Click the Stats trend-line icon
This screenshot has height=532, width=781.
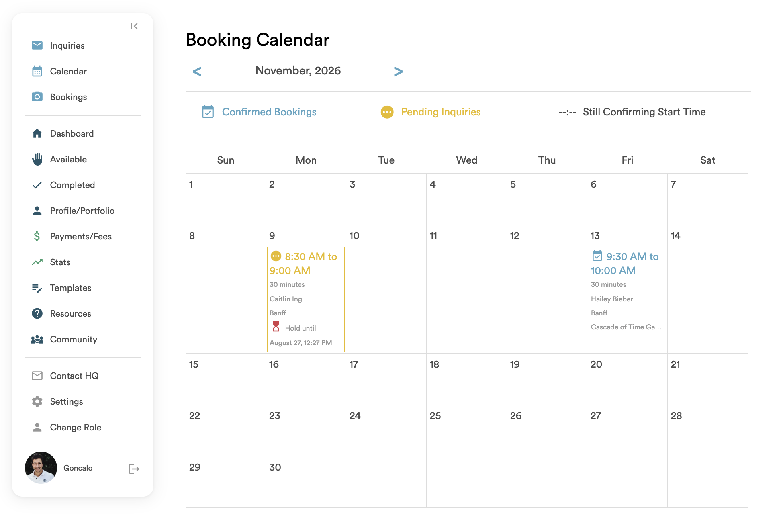(37, 262)
